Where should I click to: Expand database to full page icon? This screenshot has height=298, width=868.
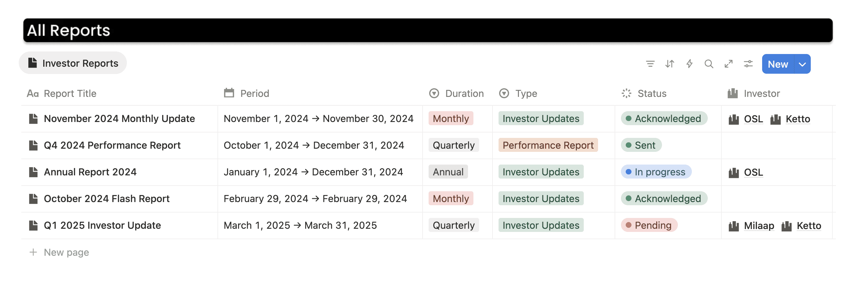pyautogui.click(x=728, y=64)
